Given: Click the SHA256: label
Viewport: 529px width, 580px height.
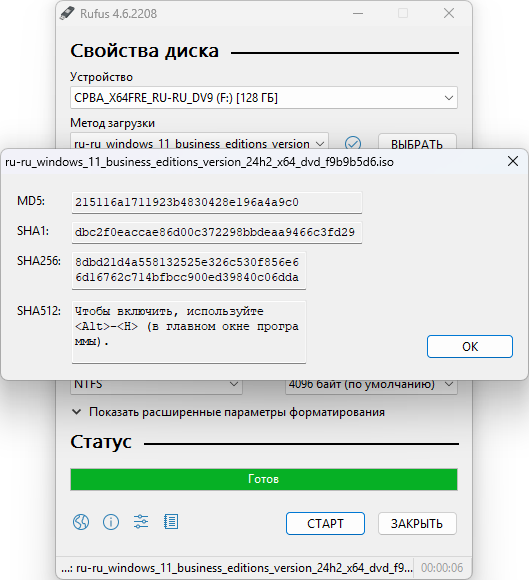Looking at the screenshot, I should click(39, 261).
